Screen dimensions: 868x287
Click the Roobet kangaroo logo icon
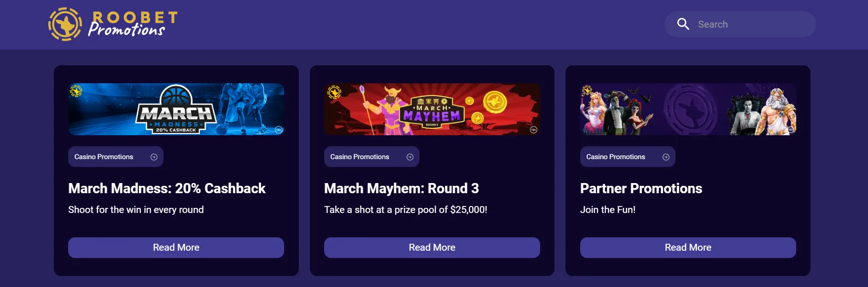65,24
